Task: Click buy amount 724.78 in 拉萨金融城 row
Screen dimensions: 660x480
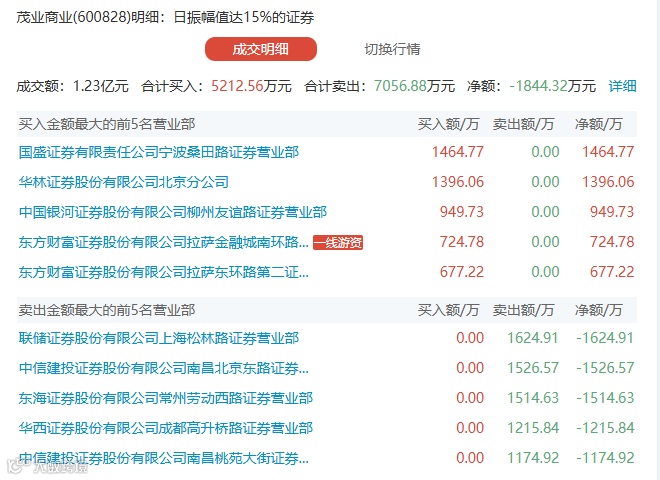Action: [462, 242]
